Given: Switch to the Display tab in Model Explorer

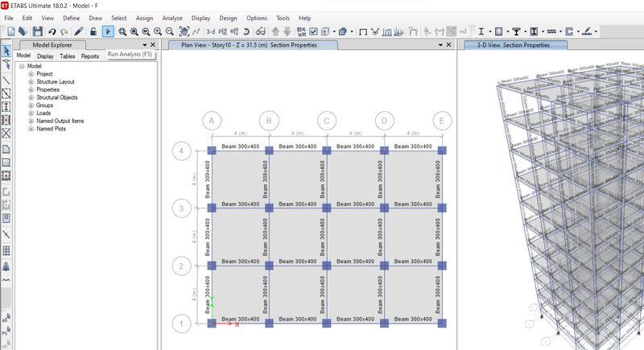Looking at the screenshot, I should tap(45, 56).
